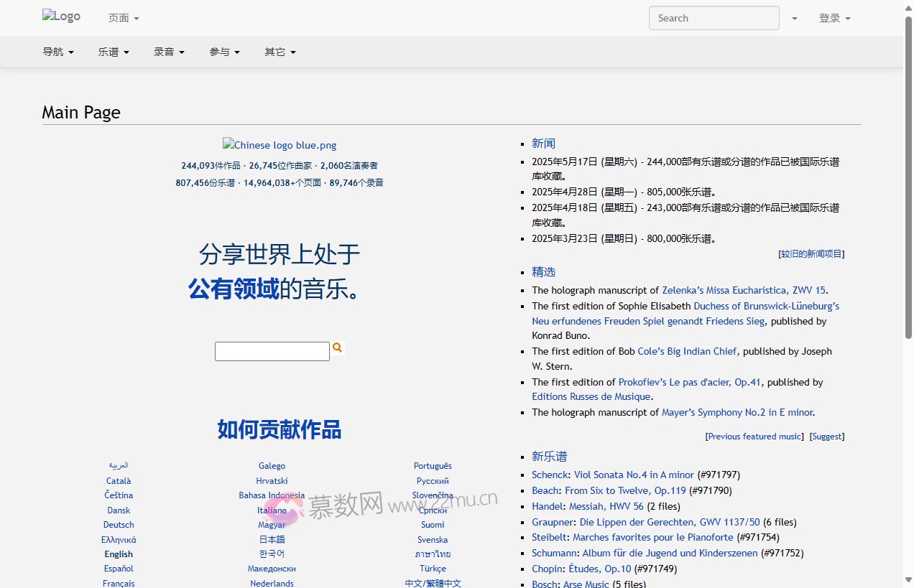Open the dropdown arrow beside the Search box
Image resolution: width=914 pixels, height=588 pixels.
[x=794, y=18]
